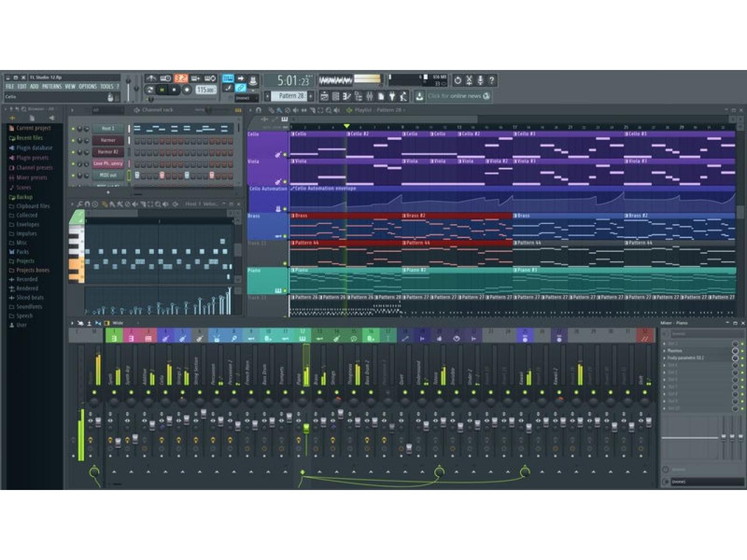Image resolution: width=747 pixels, height=560 pixels.
Task: Click the plug icon in toolbar
Action: tap(392, 96)
